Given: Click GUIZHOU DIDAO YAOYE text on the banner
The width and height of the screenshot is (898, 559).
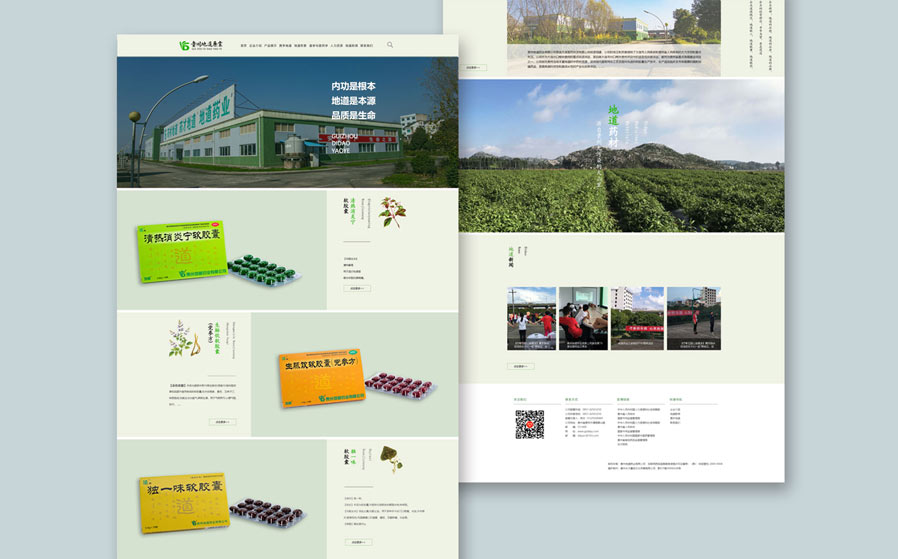Looking at the screenshot, I should pos(344,143).
